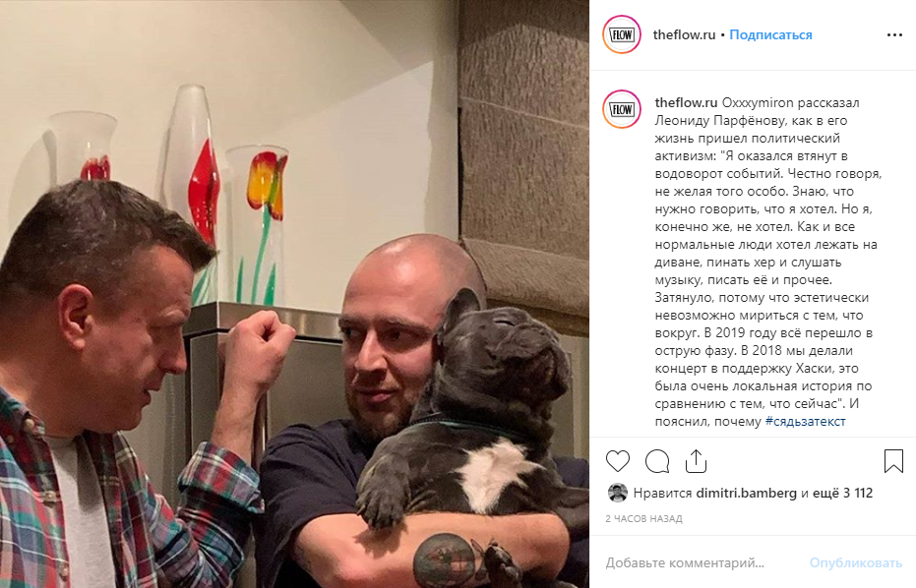The width and height of the screenshot is (916, 588).
Task: Save the post with the bookmark icon
Action: coord(893,461)
